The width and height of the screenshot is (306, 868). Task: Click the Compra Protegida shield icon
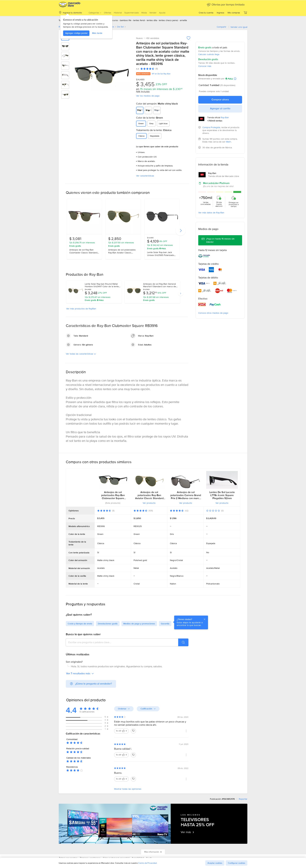(x=200, y=127)
